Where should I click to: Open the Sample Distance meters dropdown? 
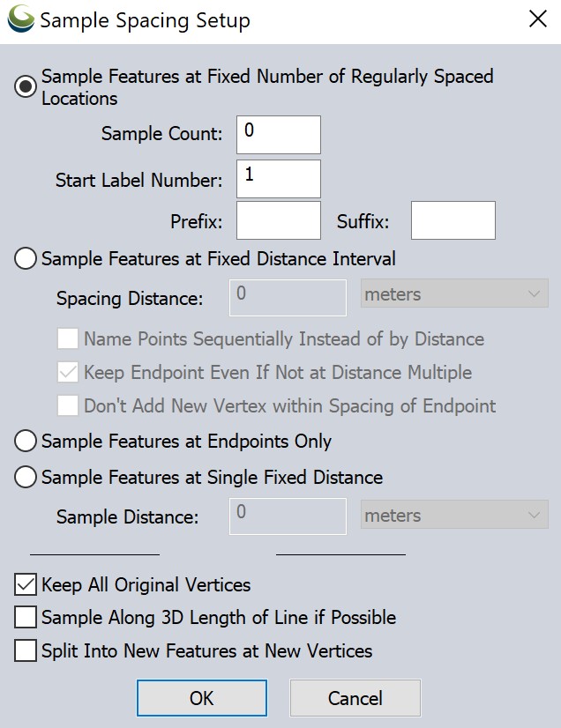454,515
